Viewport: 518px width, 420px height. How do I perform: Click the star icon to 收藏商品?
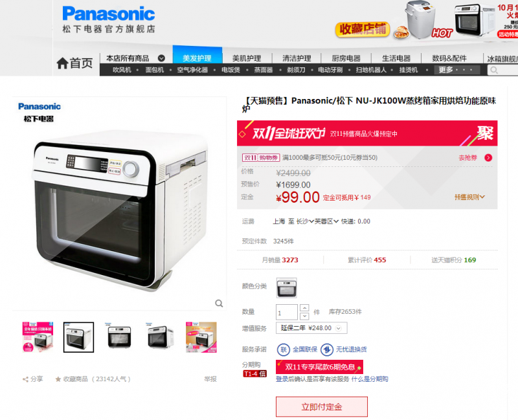tap(58, 379)
